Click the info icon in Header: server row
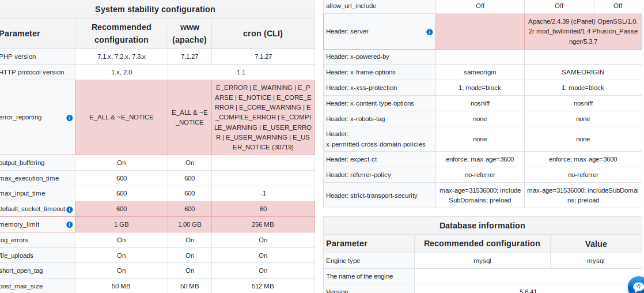The width and height of the screenshot is (644, 293). tap(429, 32)
